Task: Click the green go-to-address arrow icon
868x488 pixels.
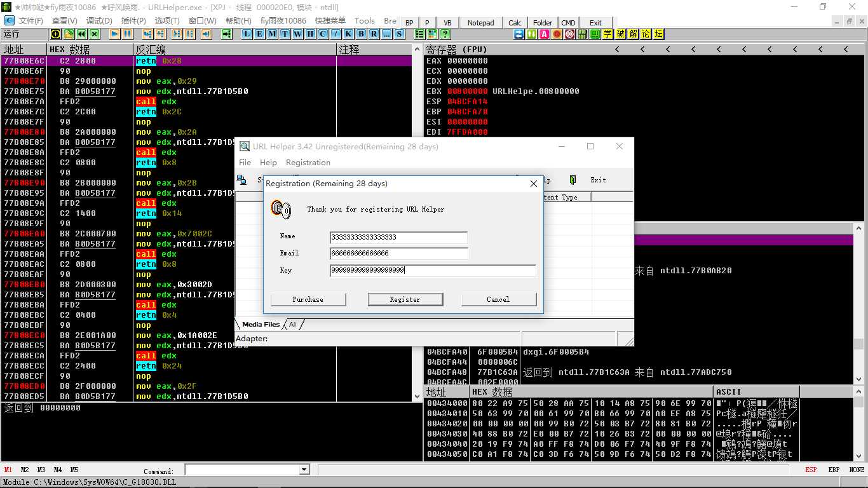Action: 227,34
